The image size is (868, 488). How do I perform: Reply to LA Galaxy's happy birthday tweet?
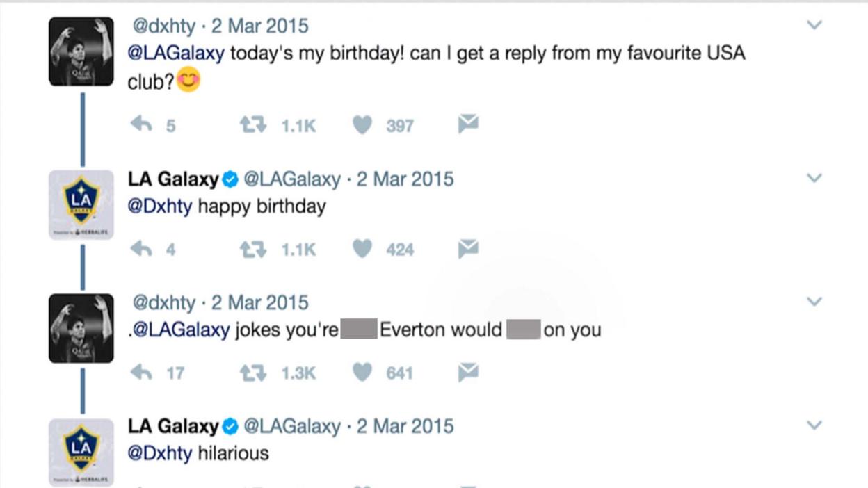[141, 249]
